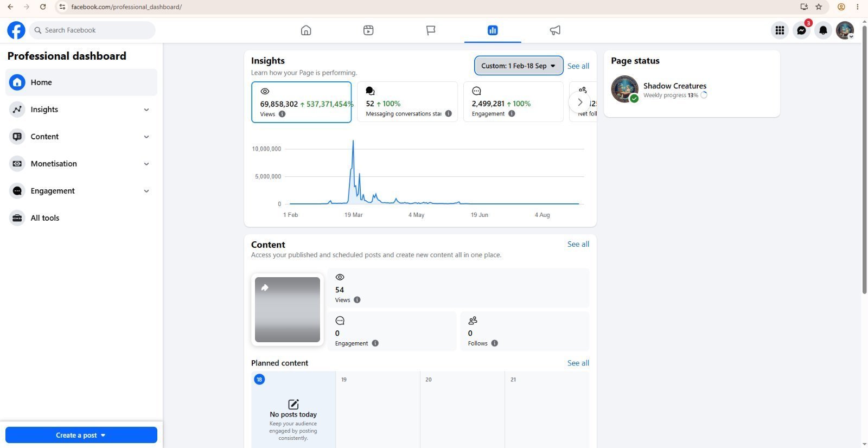Open the Pages flag icon in top navigation
This screenshot has width=868, height=448.
[x=431, y=30]
